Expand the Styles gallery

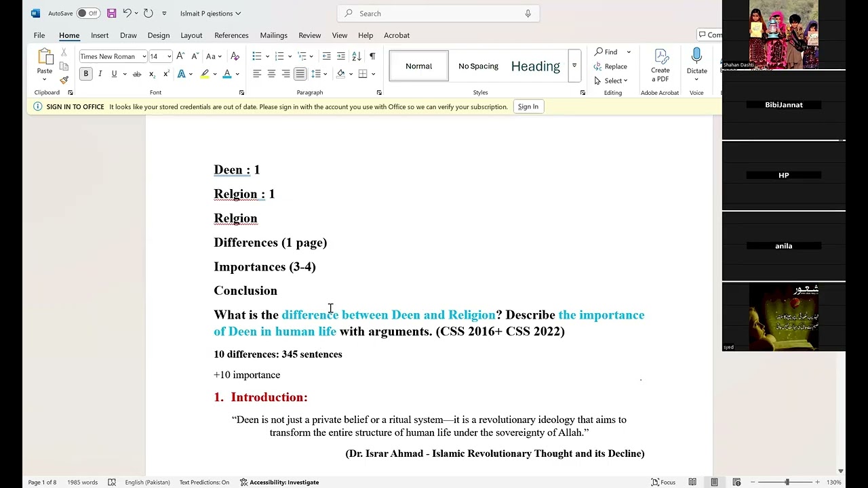574,66
